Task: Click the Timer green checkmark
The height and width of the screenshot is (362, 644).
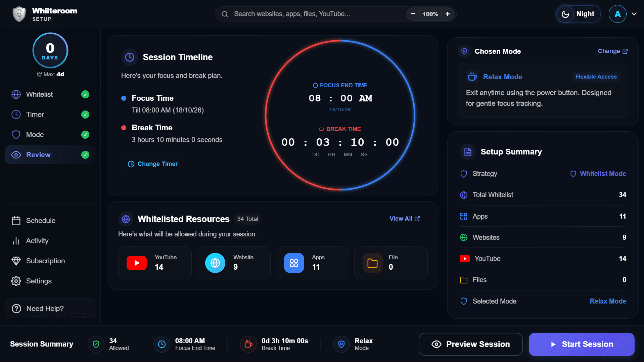Action: coord(85,115)
